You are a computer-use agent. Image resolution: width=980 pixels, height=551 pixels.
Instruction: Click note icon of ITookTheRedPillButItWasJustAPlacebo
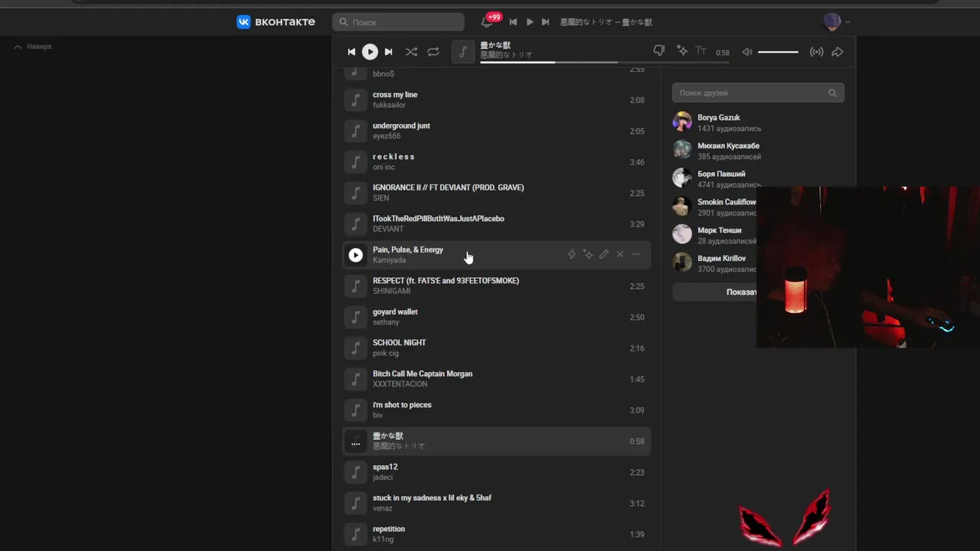tap(355, 223)
